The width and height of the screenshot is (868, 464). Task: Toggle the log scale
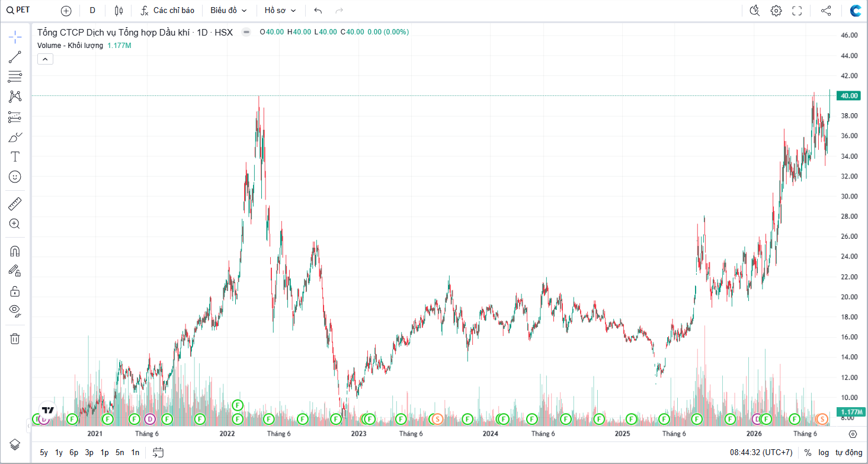pos(824,453)
